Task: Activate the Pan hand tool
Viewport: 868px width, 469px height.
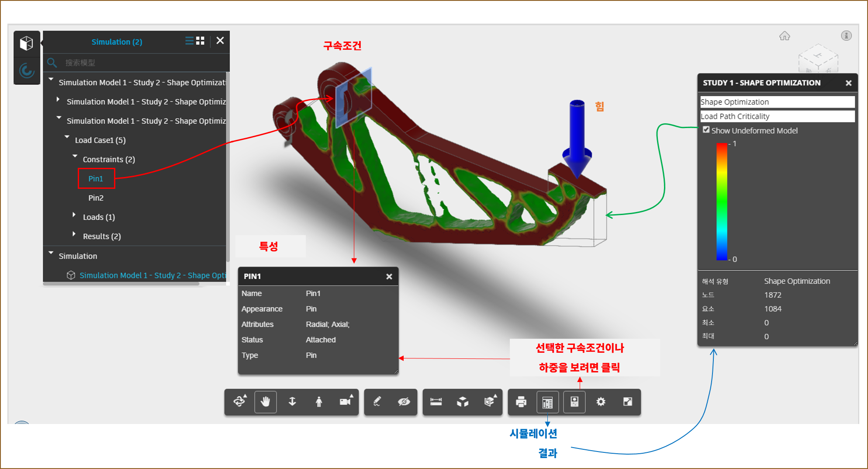Action: 266,401
